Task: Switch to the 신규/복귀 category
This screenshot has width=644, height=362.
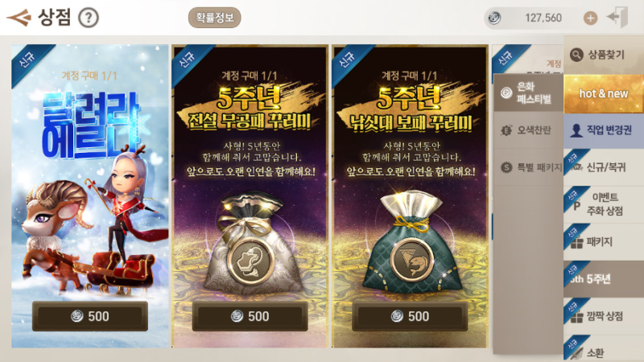Action: 603,167
